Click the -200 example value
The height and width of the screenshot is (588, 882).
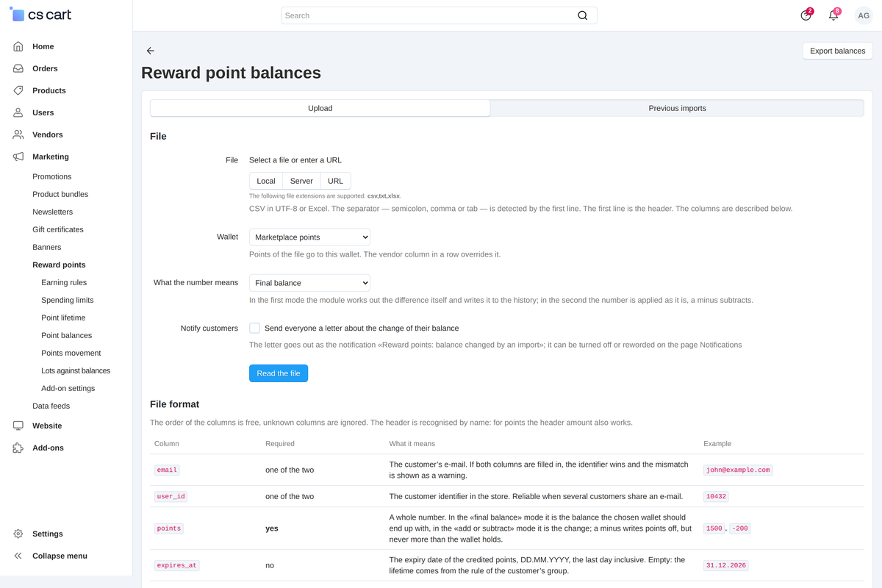740,528
